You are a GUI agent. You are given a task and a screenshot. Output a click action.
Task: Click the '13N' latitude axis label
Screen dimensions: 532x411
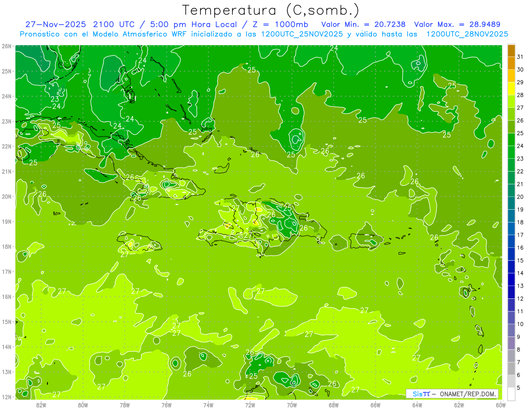(x=7, y=372)
